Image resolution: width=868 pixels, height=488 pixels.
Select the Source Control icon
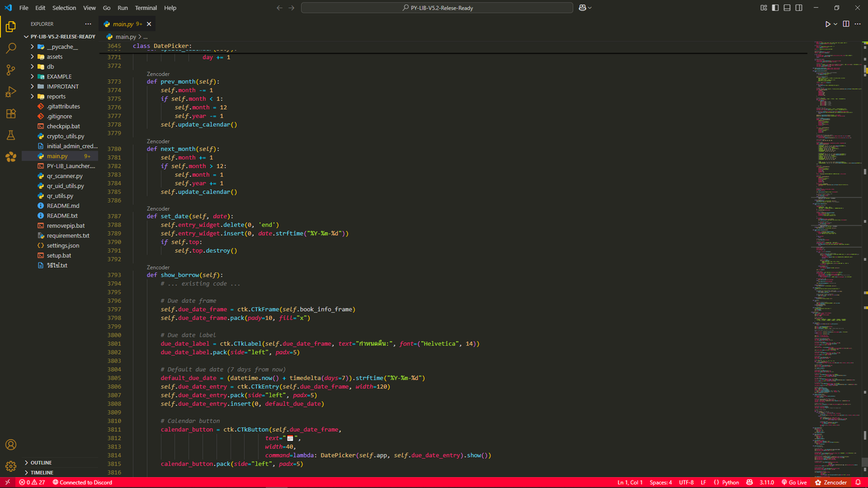point(10,70)
